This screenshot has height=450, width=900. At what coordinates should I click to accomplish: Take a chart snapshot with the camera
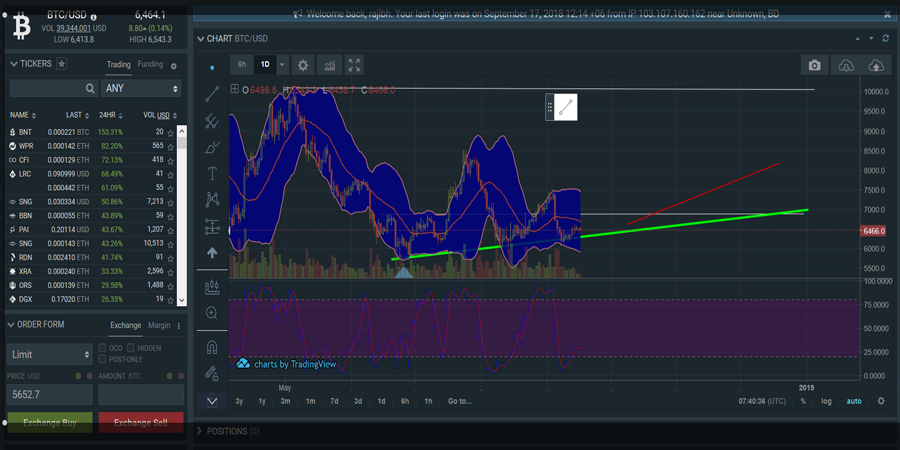tap(814, 65)
